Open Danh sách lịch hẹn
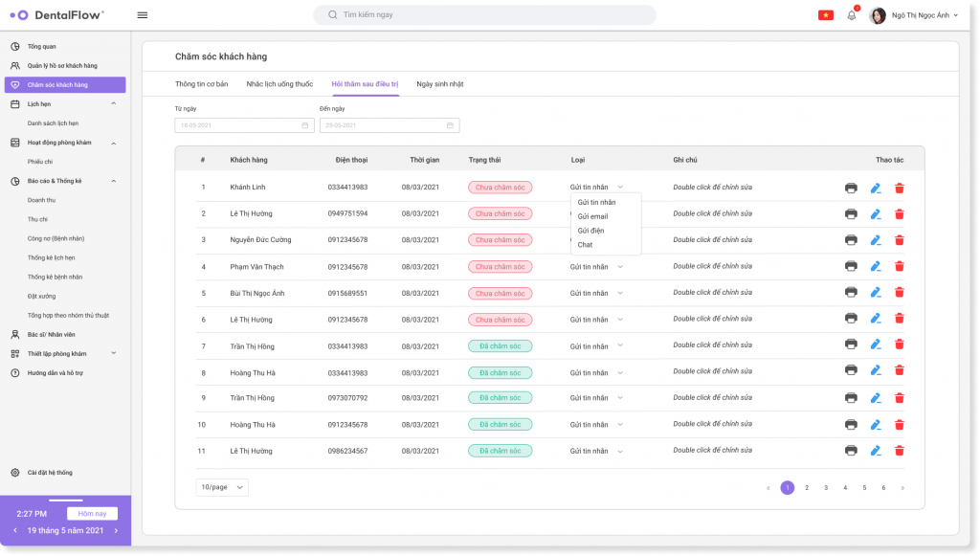Screen dimensions: 980x556 click(54, 123)
